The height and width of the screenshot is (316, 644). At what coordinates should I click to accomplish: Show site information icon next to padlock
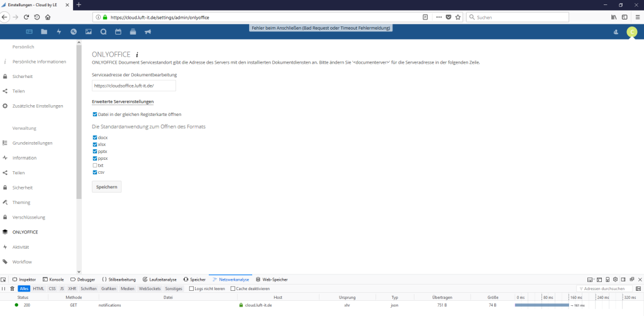click(x=98, y=17)
